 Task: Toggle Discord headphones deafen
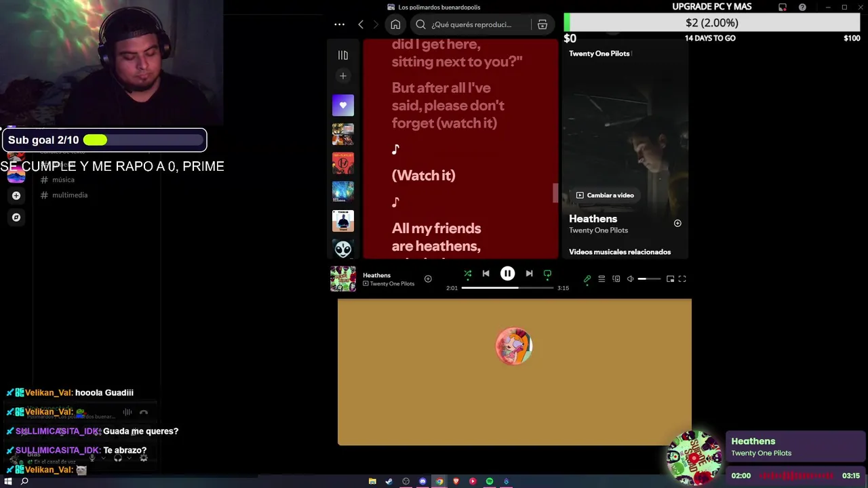click(x=118, y=458)
